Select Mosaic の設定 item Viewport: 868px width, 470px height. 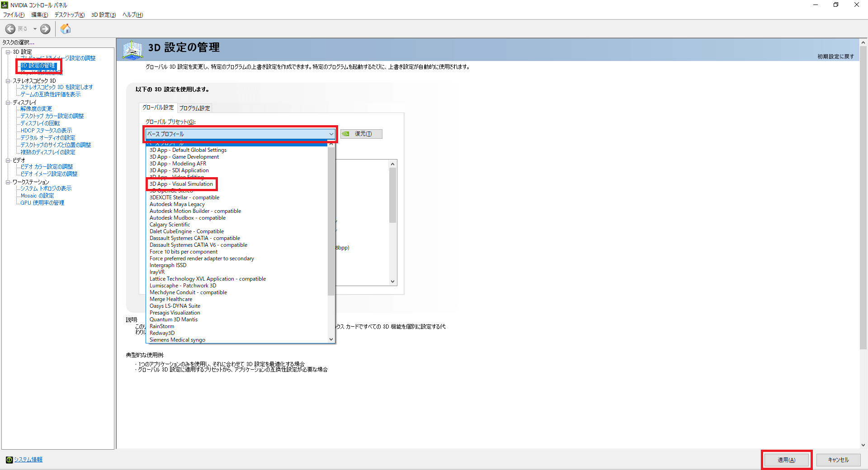coord(37,196)
